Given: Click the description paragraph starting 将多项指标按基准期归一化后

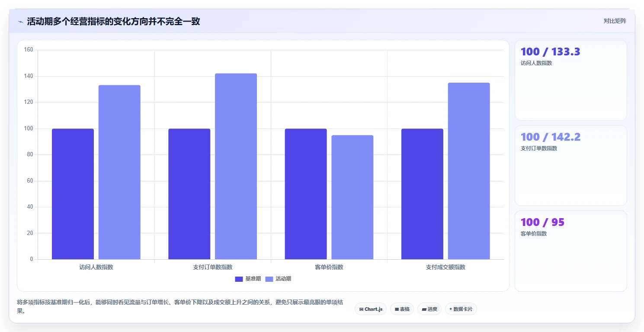Looking at the screenshot, I should [x=180, y=306].
